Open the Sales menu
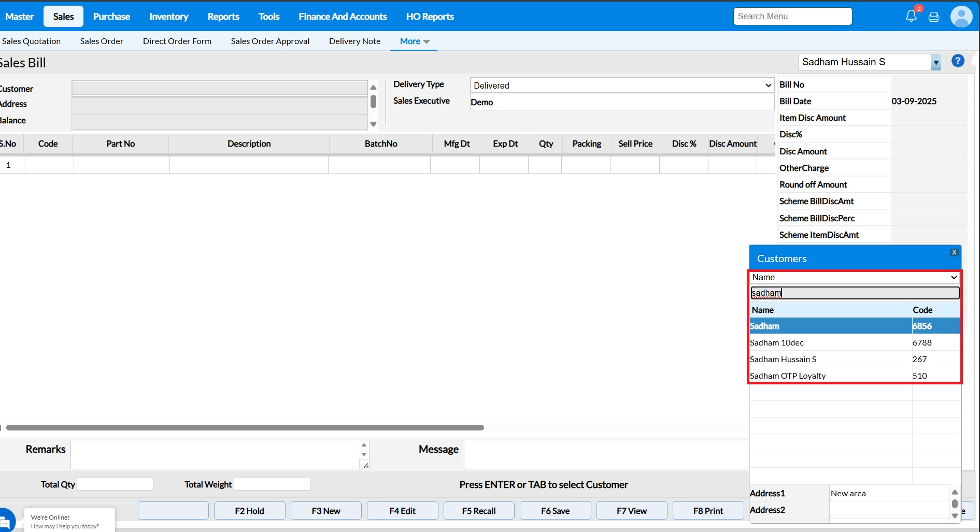 (64, 17)
